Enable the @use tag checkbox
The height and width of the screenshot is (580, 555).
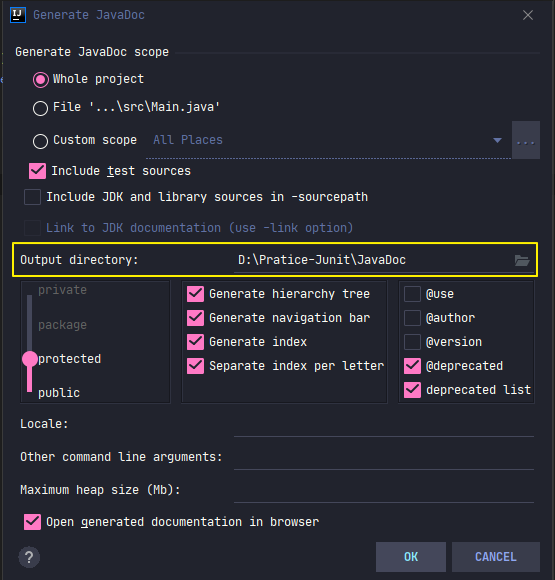tap(412, 294)
